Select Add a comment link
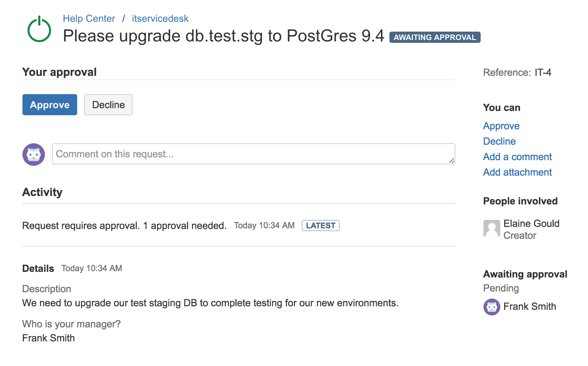 pos(517,157)
